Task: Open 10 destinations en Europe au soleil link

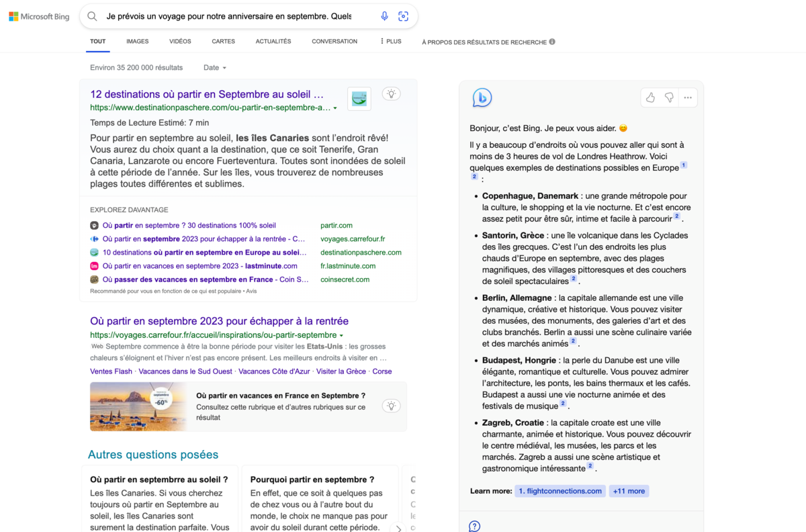Action: [205, 253]
